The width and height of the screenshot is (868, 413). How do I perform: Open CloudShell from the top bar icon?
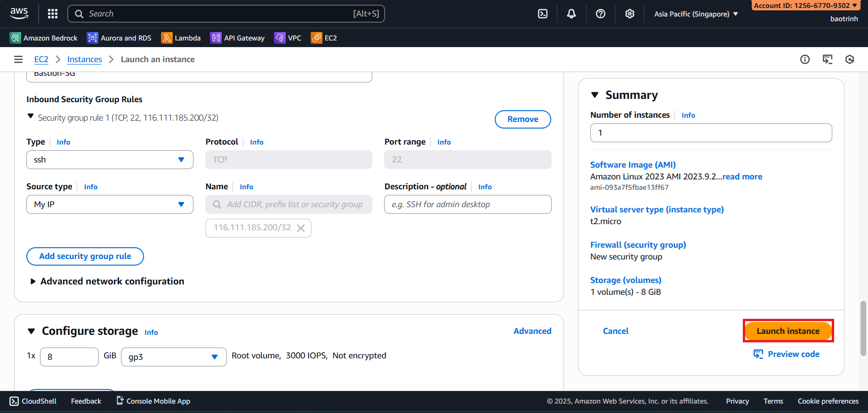pyautogui.click(x=543, y=14)
